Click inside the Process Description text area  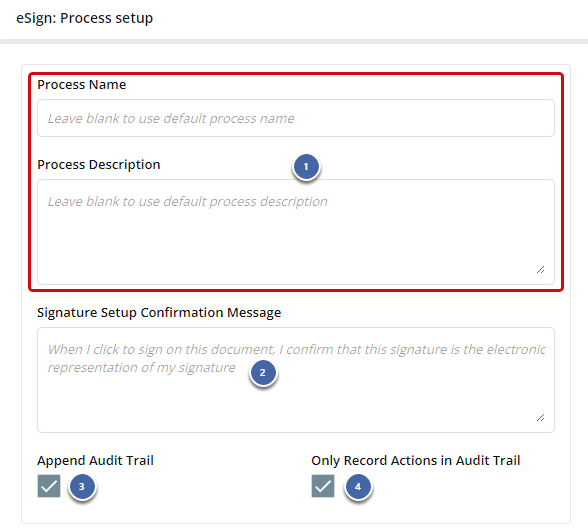pyautogui.click(x=296, y=232)
